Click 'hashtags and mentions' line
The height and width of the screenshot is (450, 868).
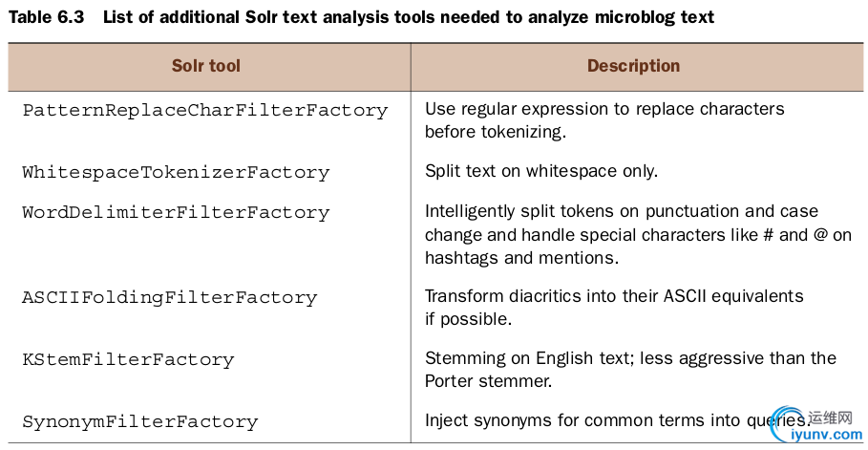click(x=521, y=258)
